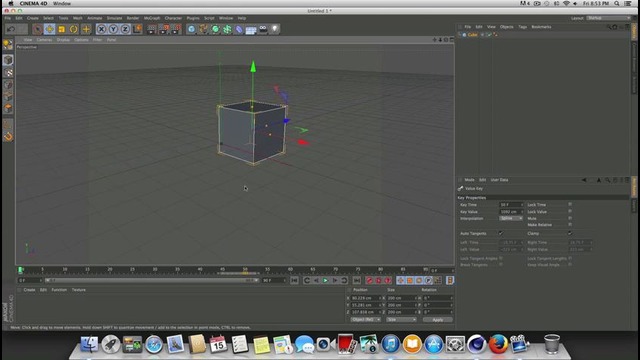Go to end of animation
Image resolution: width=640 pixels, height=360 pixels.
coord(356,280)
